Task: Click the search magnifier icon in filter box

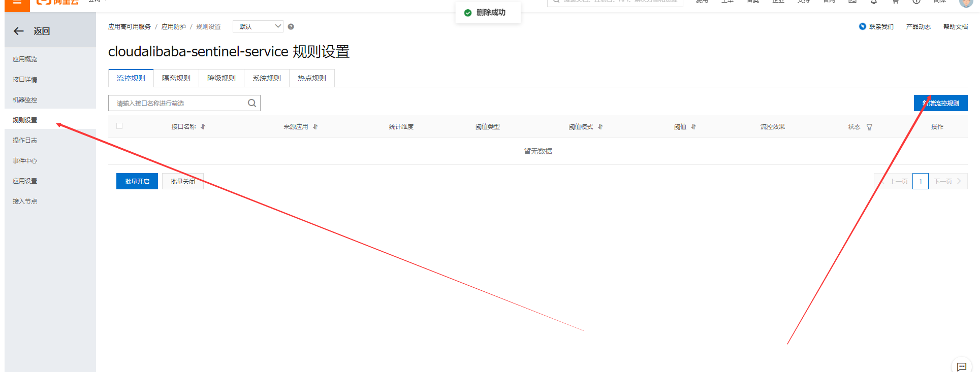Action: coord(252,103)
